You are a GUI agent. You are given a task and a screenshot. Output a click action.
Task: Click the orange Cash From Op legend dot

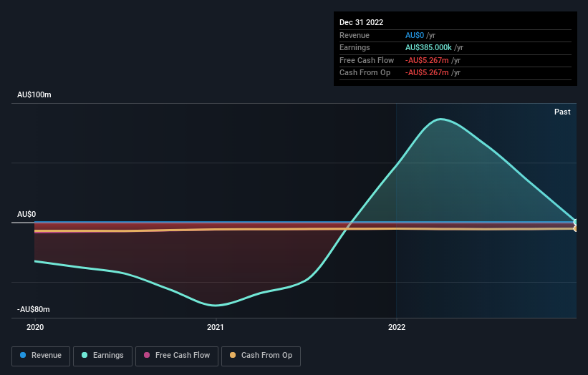click(233, 355)
